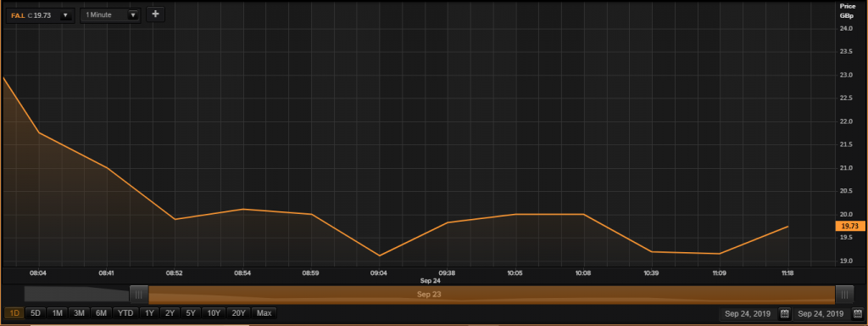
Task: Switch to the 3M range
Action: (x=79, y=313)
